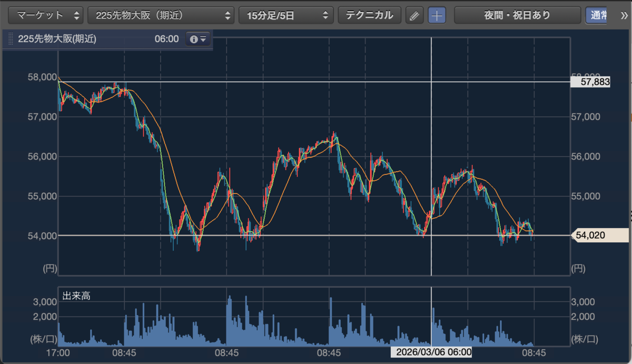
Task: Click the 06:00 time in chart header
Action: (166, 39)
